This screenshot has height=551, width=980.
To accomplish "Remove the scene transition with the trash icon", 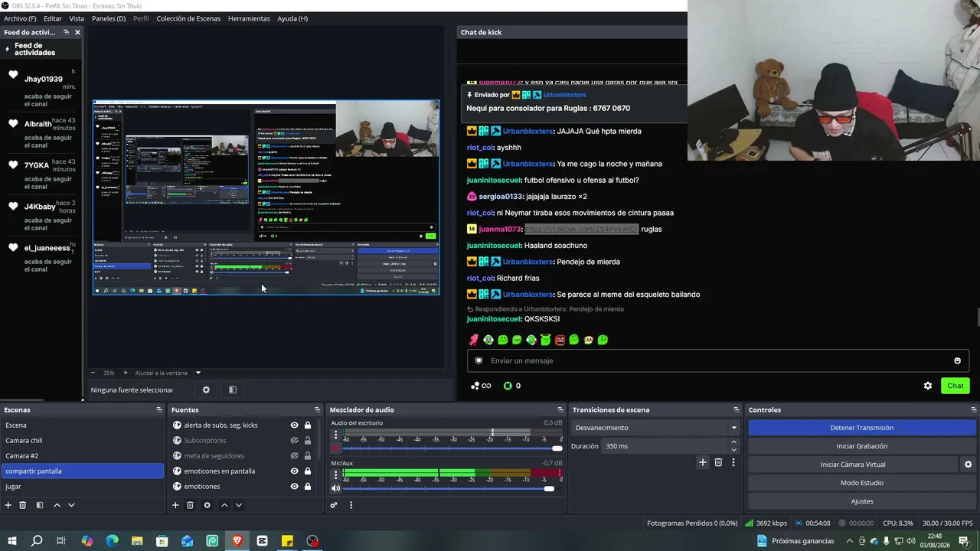I will click(x=718, y=462).
